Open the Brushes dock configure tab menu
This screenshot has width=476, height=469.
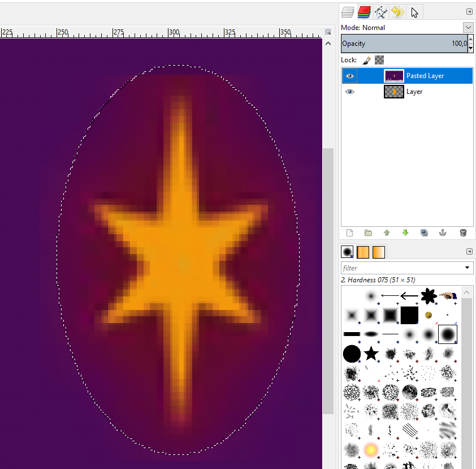[469, 252]
